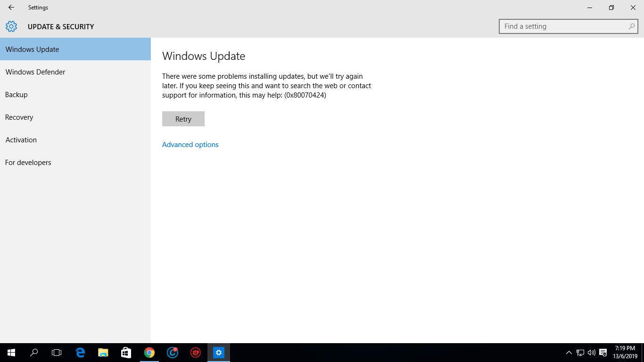Viewport: 644px width, 362px height.
Task: Click the error code 0x80070424 text
Action: [305, 95]
